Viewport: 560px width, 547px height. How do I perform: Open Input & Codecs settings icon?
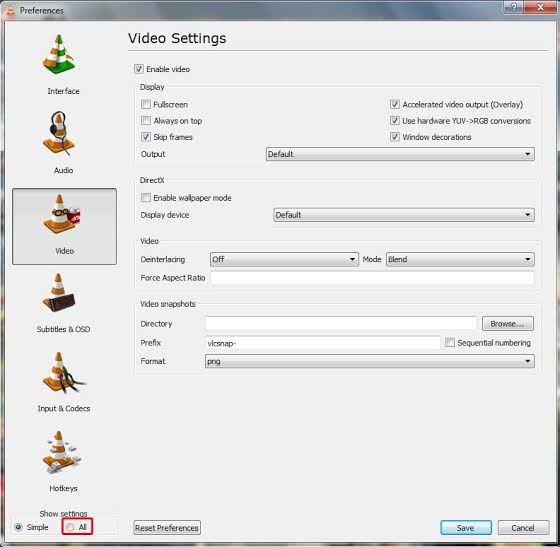click(63, 372)
